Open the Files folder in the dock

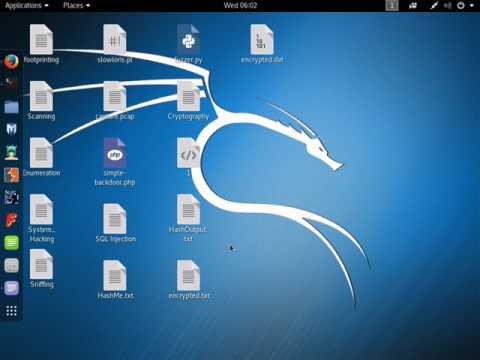point(11,107)
